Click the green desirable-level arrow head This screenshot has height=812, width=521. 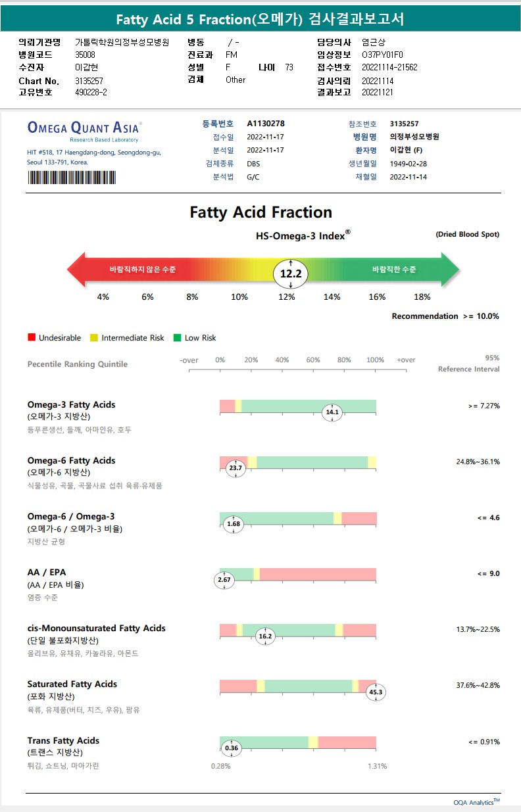[449, 270]
